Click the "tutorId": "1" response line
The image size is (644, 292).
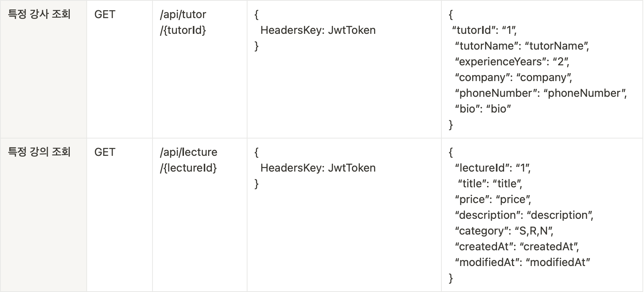tap(484, 30)
